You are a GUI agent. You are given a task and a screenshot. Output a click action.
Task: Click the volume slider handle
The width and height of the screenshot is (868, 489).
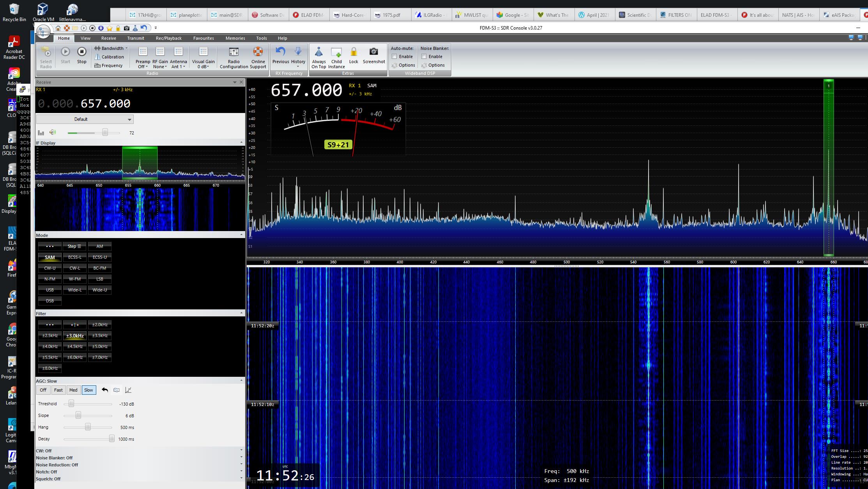[x=105, y=132]
